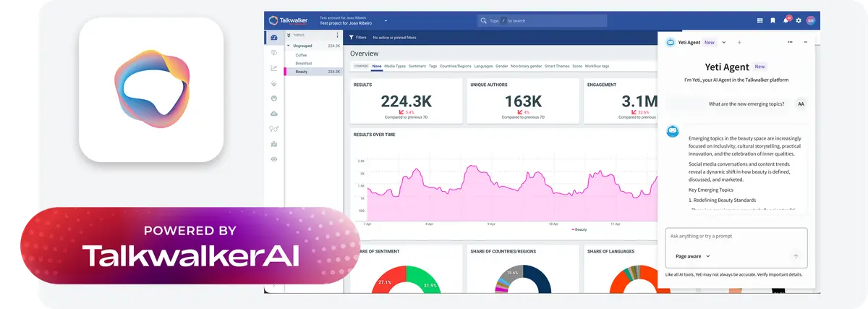Viewport: 868px width, 309px height.
Task: Open the conversations icon in the sidebar
Action: [x=274, y=53]
